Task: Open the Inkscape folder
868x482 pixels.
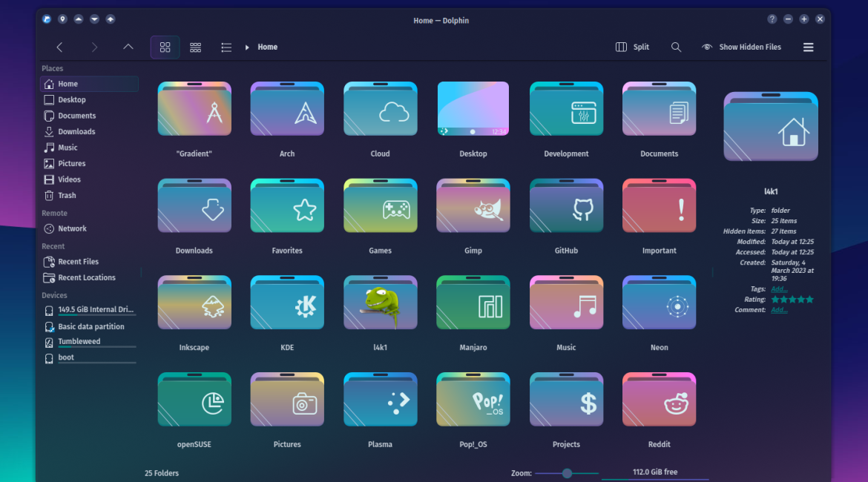Action: click(194, 304)
